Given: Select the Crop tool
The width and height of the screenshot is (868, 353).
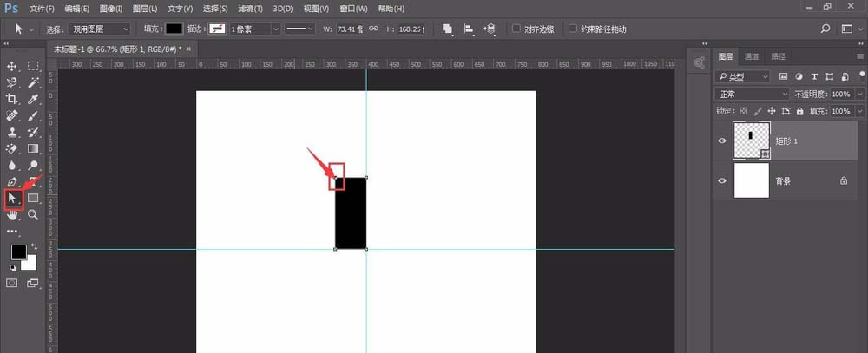Looking at the screenshot, I should click(x=11, y=99).
